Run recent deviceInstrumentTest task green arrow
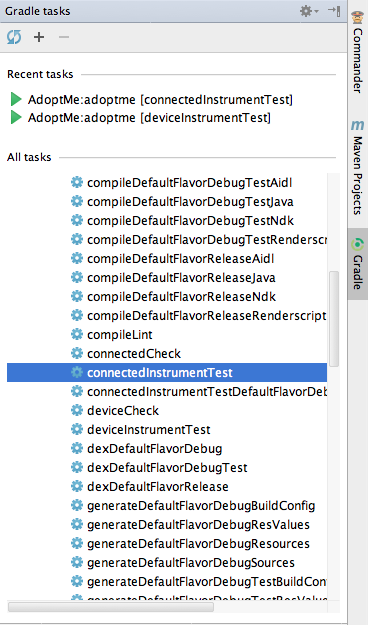368x625 pixels. [16, 117]
